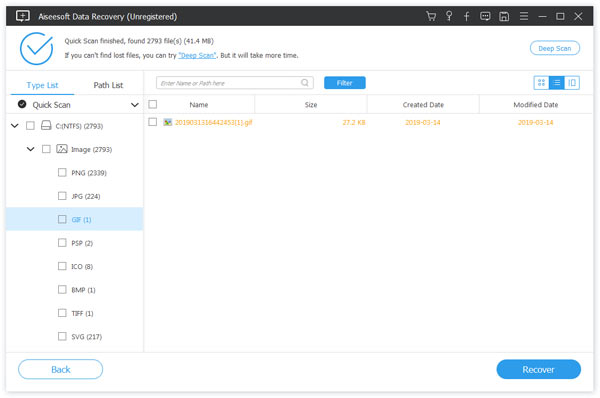Collapse the C:(NTFS) tree node

pos(15,126)
